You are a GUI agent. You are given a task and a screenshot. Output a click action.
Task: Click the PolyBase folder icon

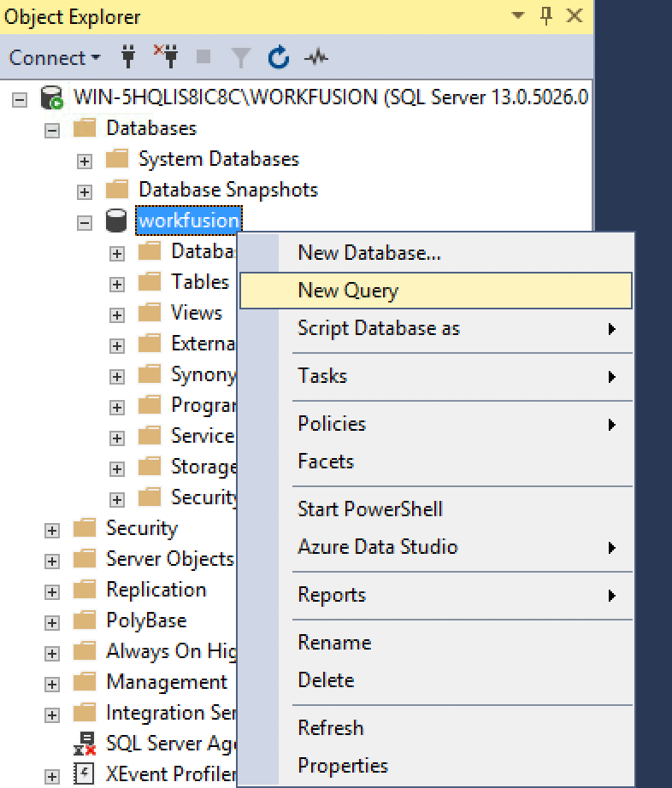point(85,620)
